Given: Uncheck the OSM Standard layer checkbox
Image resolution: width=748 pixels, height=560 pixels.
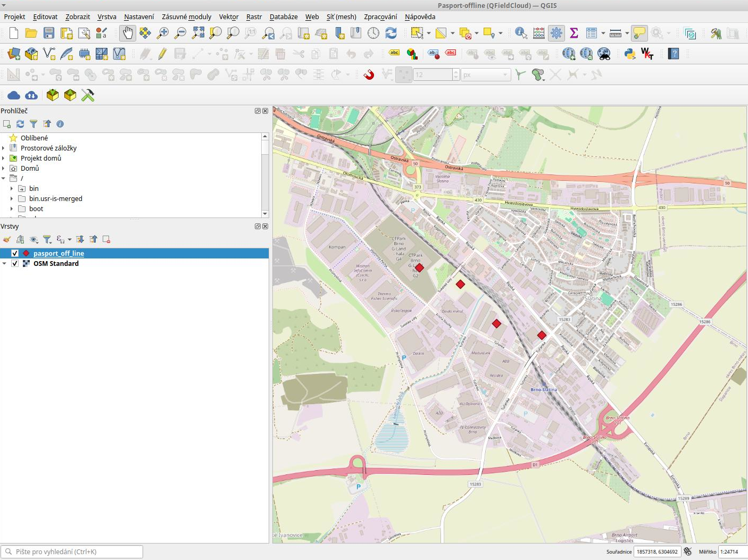Looking at the screenshot, I should tap(15, 264).
